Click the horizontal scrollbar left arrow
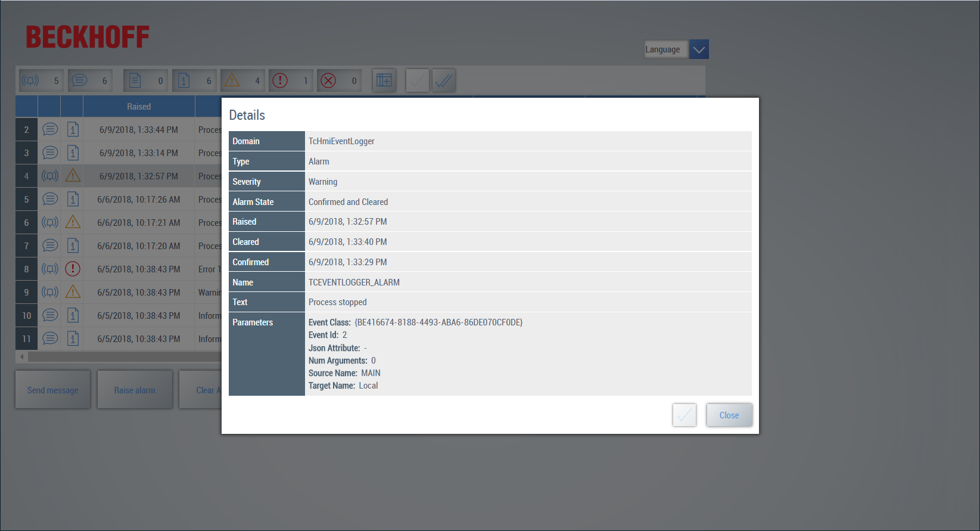The width and height of the screenshot is (980, 531). [22, 356]
